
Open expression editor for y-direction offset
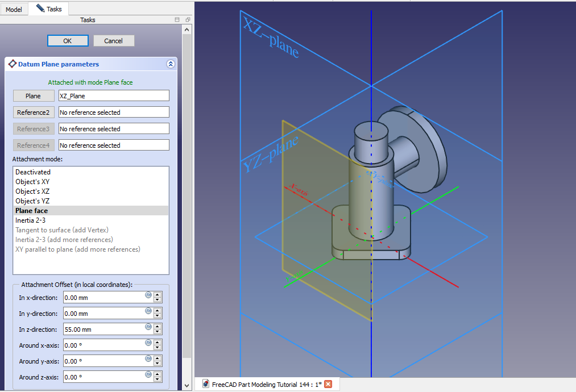(x=148, y=311)
